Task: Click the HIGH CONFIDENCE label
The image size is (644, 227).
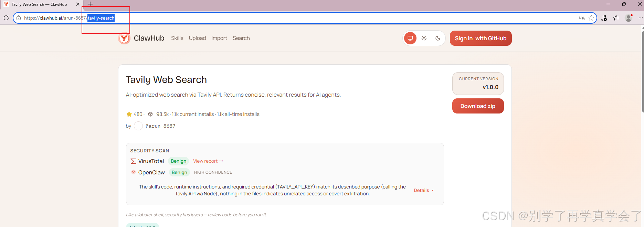Action: coord(213,172)
